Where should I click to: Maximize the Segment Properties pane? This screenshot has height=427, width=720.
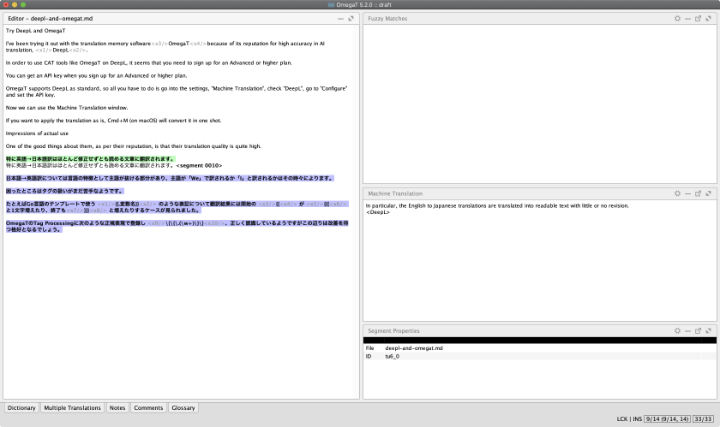point(709,331)
